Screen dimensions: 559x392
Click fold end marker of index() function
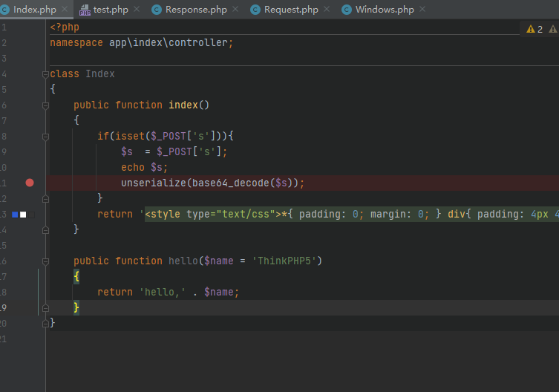pos(45,230)
